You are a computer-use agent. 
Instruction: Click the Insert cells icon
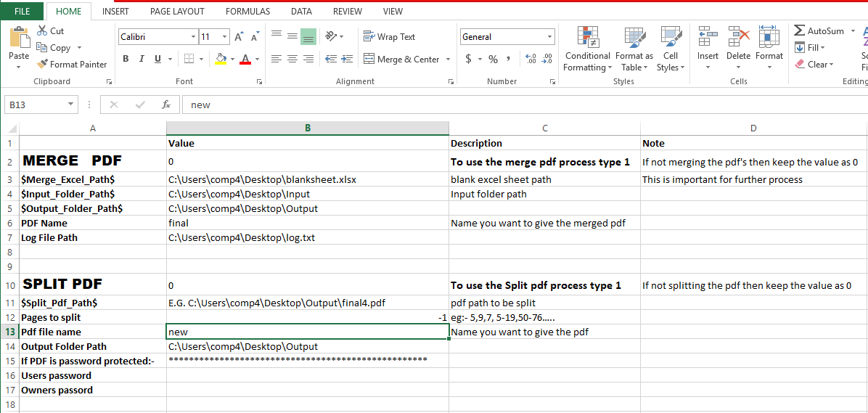pyautogui.click(x=708, y=38)
